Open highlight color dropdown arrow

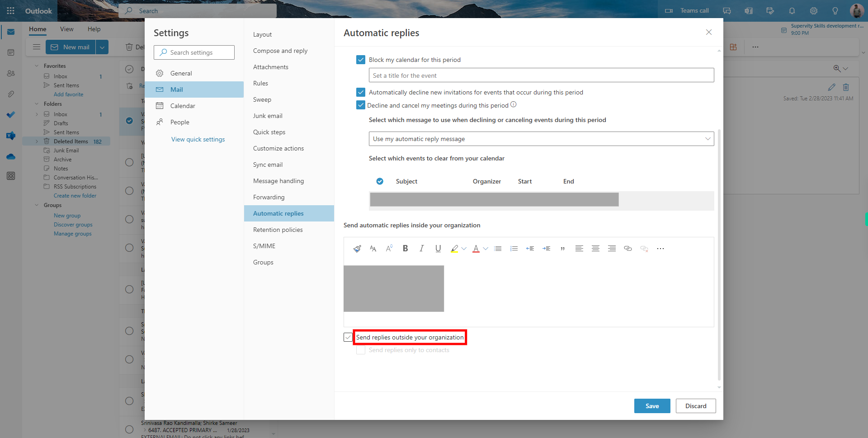464,249
